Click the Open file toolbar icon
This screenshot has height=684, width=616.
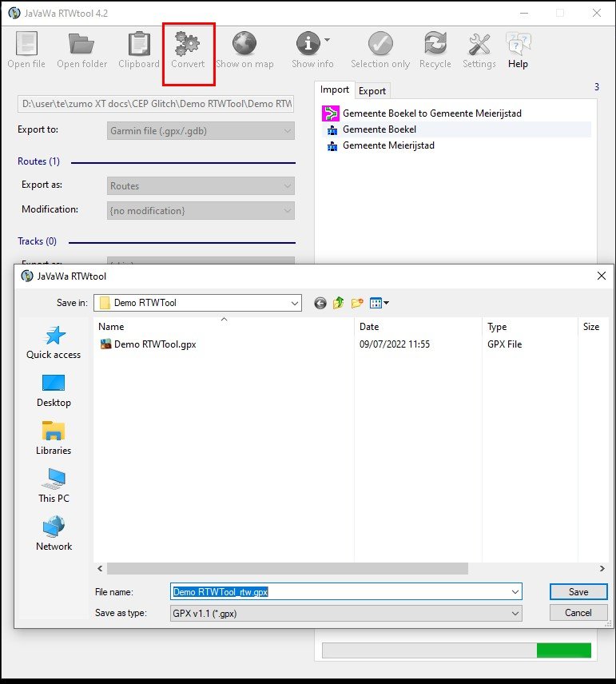(26, 44)
